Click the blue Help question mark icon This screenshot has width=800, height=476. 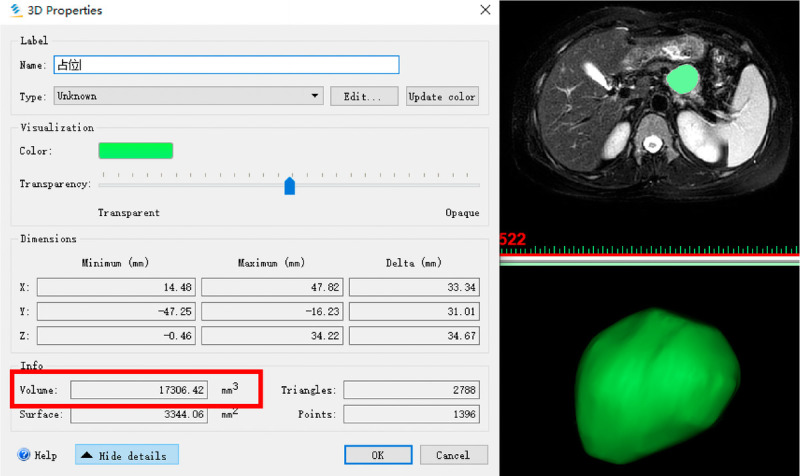pos(23,455)
